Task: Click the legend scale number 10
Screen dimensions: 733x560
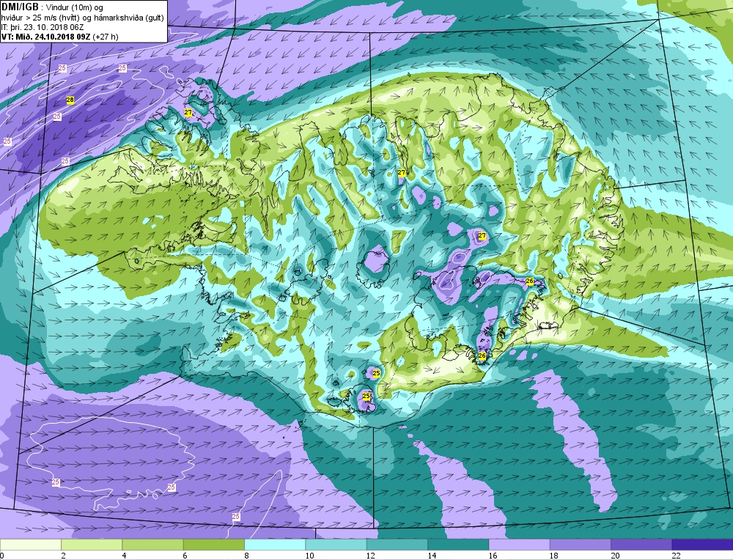Action: pos(310,556)
